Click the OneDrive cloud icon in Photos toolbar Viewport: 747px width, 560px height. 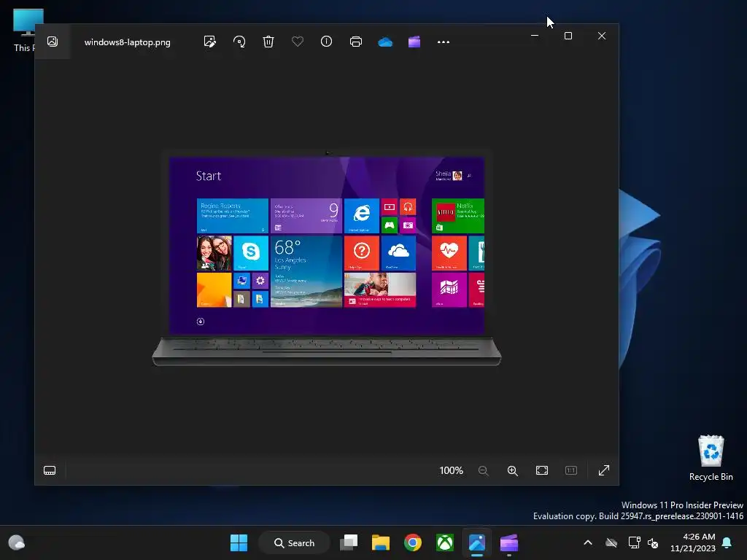click(385, 42)
